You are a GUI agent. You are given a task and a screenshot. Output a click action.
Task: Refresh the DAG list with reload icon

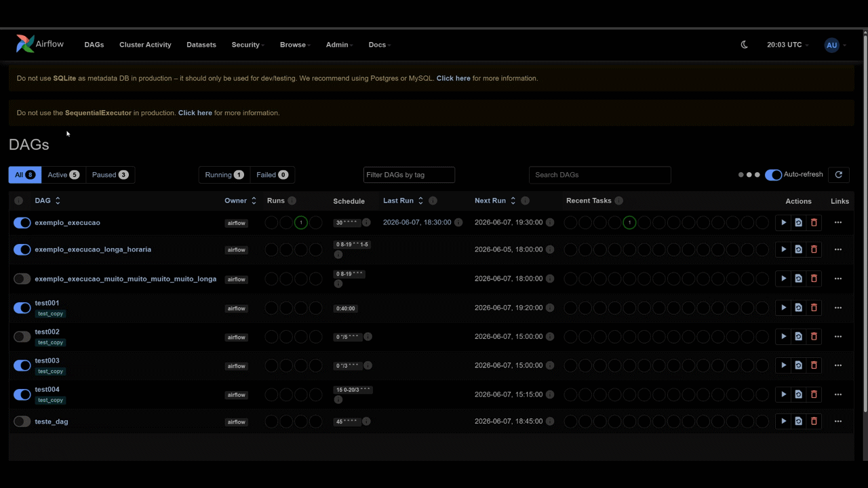[839, 175]
